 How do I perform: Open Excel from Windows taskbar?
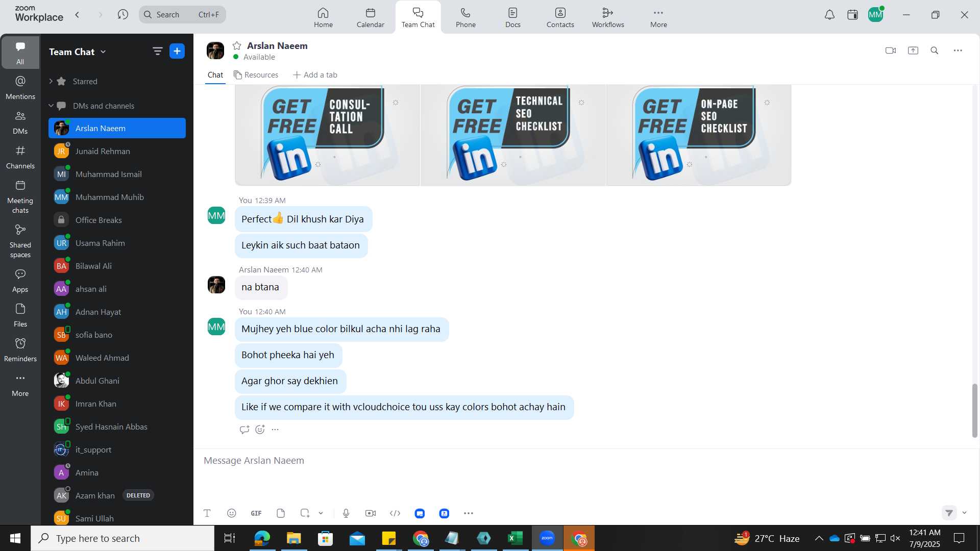pyautogui.click(x=516, y=538)
